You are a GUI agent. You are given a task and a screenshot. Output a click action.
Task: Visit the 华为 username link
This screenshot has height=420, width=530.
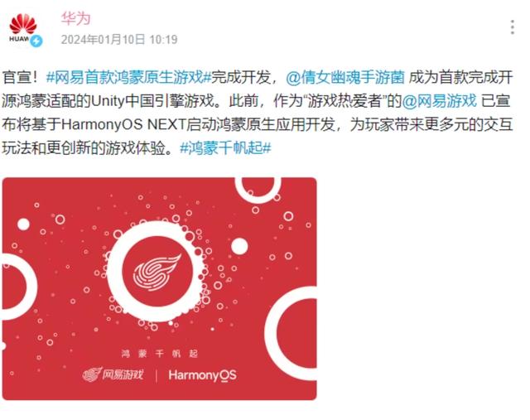point(75,18)
